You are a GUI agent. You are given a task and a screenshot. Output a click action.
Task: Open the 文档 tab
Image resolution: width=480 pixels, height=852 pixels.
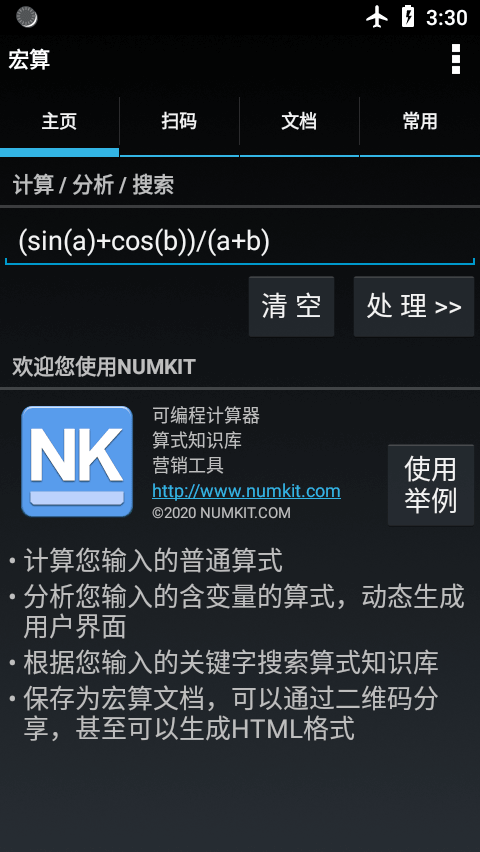point(299,122)
